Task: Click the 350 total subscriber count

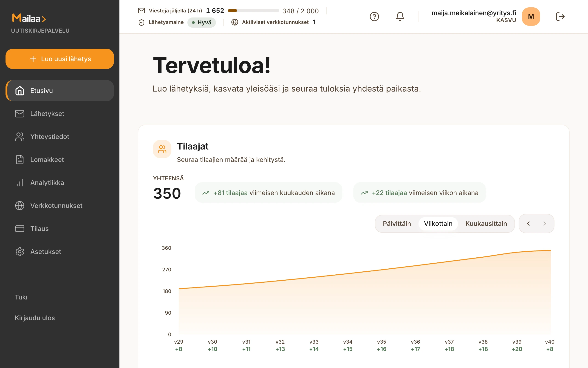Action: click(167, 193)
